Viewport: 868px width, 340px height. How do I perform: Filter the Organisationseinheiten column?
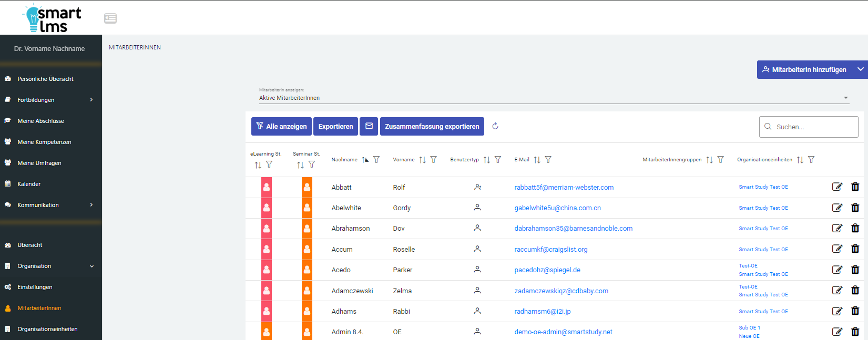tap(811, 160)
